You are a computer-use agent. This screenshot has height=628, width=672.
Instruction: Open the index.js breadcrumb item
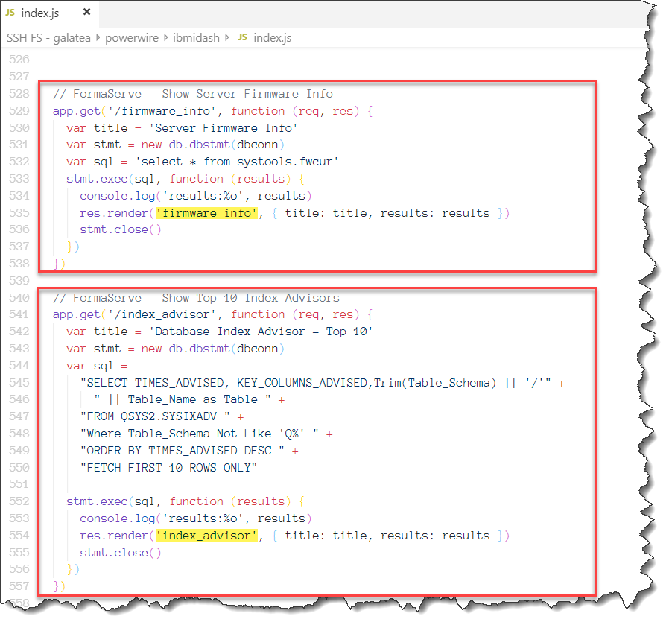[x=273, y=37]
